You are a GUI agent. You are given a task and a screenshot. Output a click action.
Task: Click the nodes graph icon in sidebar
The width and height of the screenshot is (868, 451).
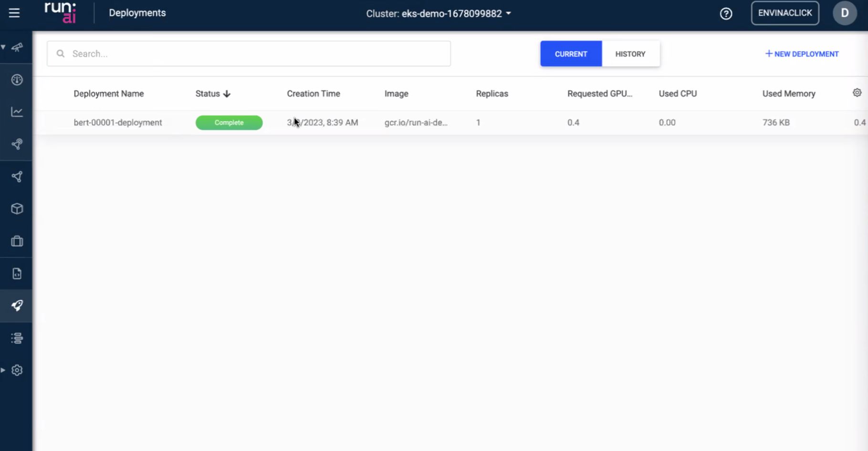coord(17,177)
